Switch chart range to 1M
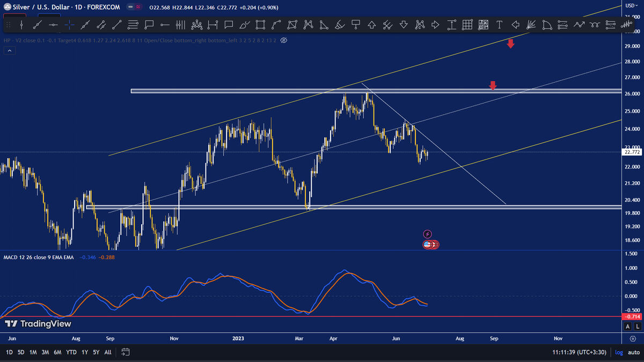The image size is (644, 362). point(33,352)
